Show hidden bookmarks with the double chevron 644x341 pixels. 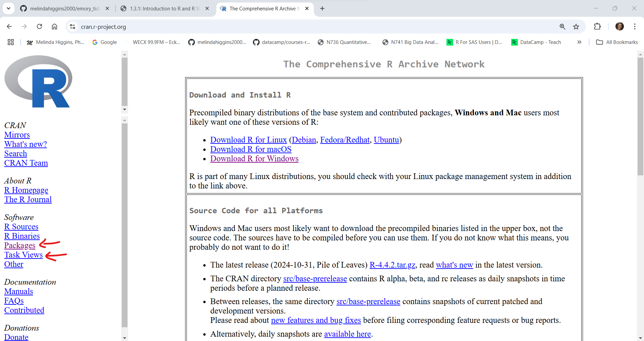point(579,42)
